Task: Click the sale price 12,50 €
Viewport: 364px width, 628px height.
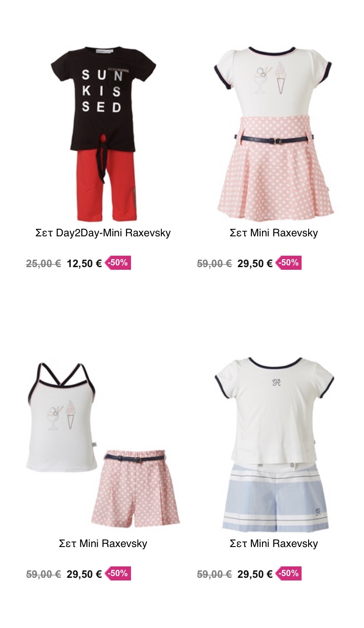Action: point(84,264)
